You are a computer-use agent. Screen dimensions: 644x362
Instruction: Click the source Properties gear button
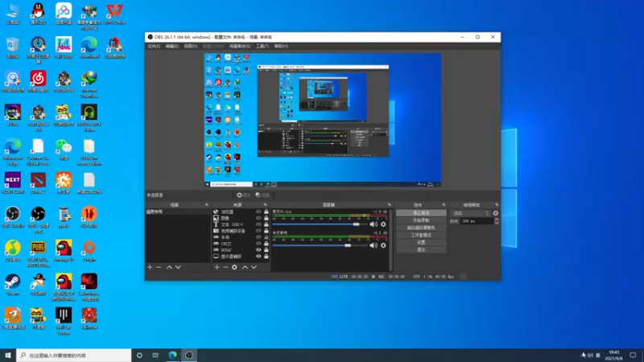click(243, 195)
